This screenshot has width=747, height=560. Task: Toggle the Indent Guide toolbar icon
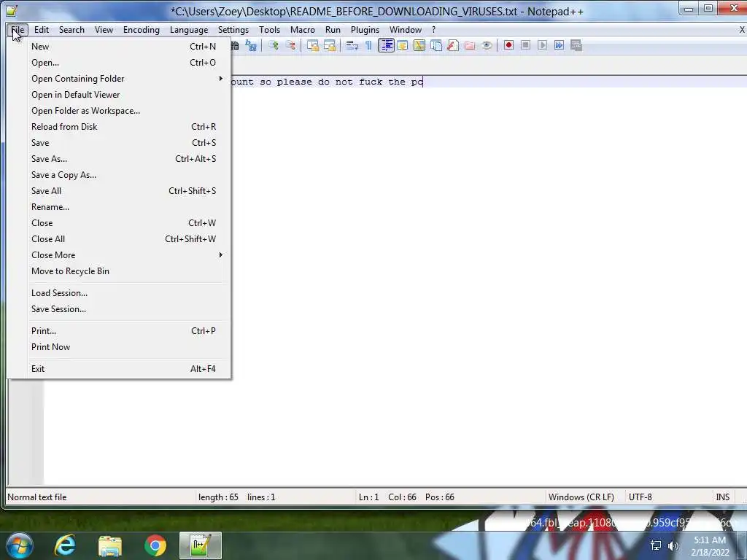click(386, 45)
